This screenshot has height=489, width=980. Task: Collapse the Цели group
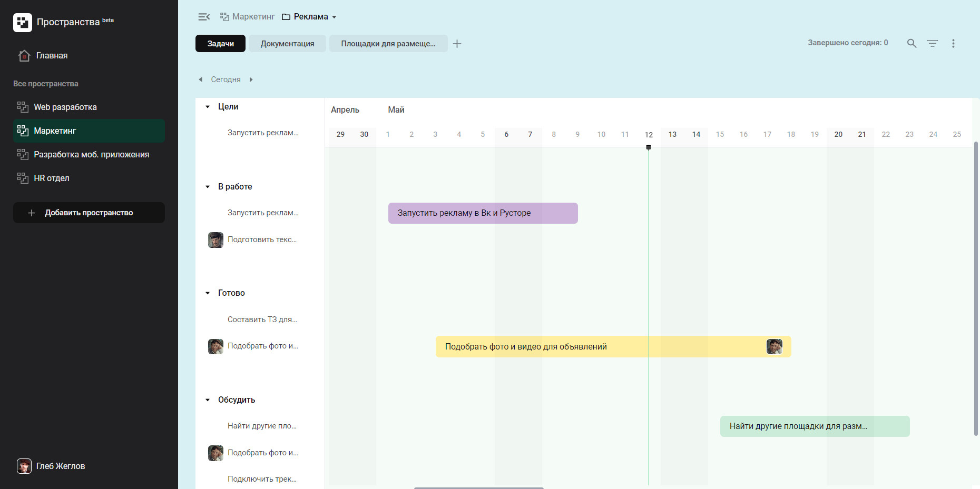pos(208,107)
